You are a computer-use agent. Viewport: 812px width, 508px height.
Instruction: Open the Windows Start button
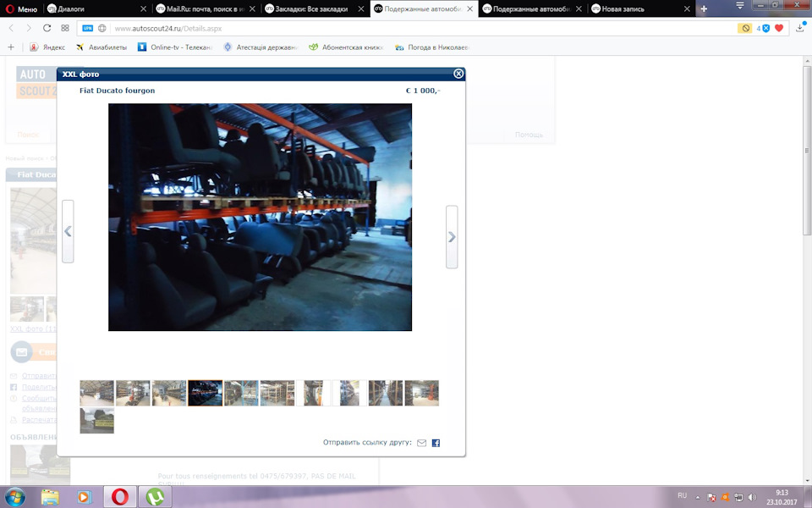pos(14,497)
